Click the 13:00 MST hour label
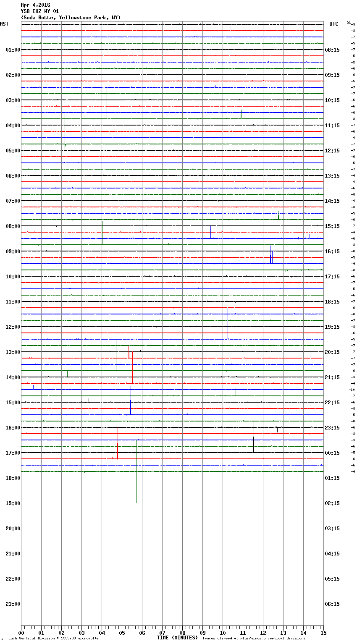This screenshot has height=644, width=357. [x=13, y=352]
